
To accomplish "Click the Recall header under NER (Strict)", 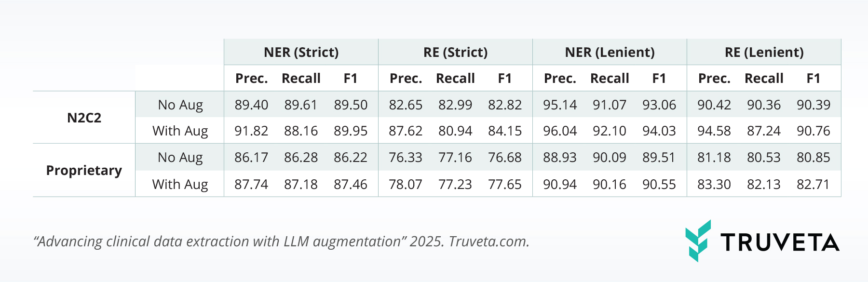I will point(301,78).
